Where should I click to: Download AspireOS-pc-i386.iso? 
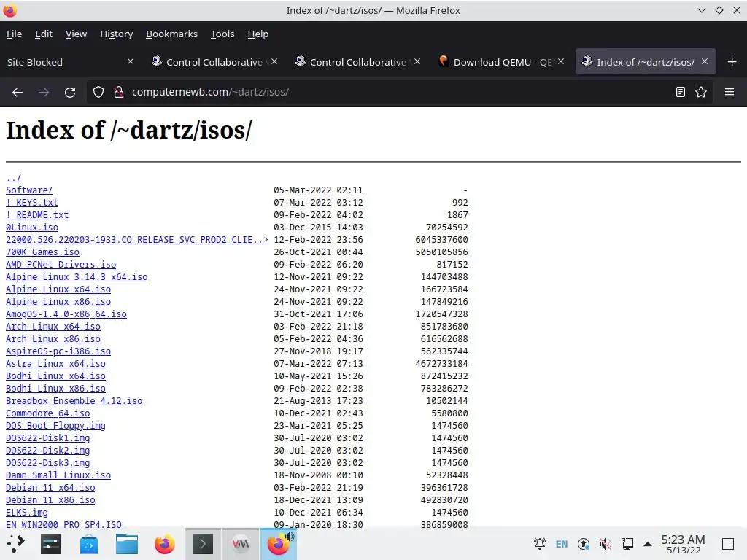coord(58,351)
